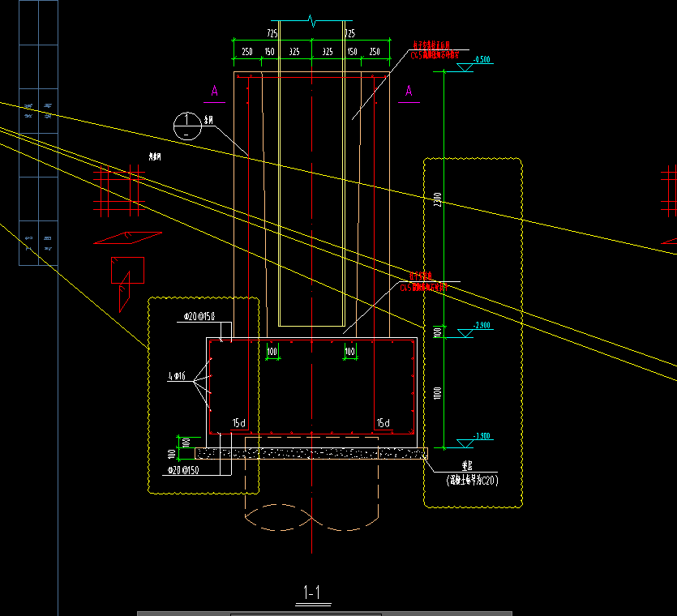Select the dotted cushion layer hatch under footing
677x616 pixels.
point(311,453)
